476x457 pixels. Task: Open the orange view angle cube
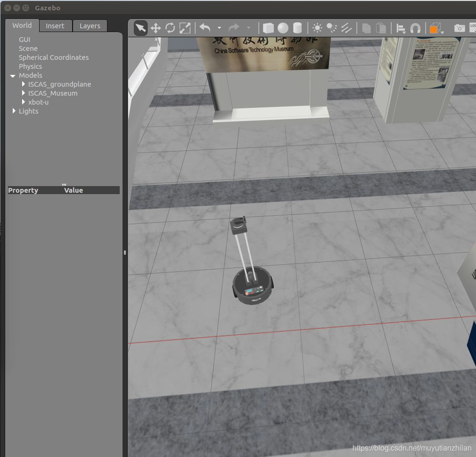point(436,28)
